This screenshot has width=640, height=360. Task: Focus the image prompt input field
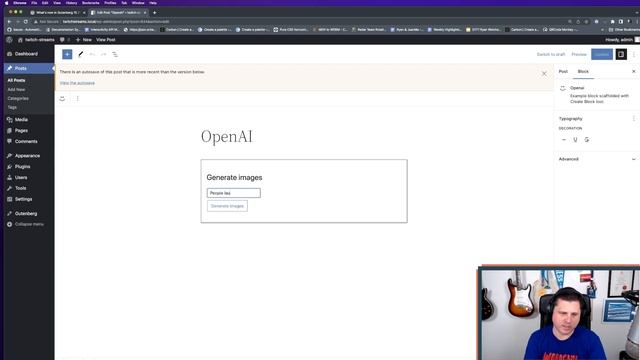(233, 193)
